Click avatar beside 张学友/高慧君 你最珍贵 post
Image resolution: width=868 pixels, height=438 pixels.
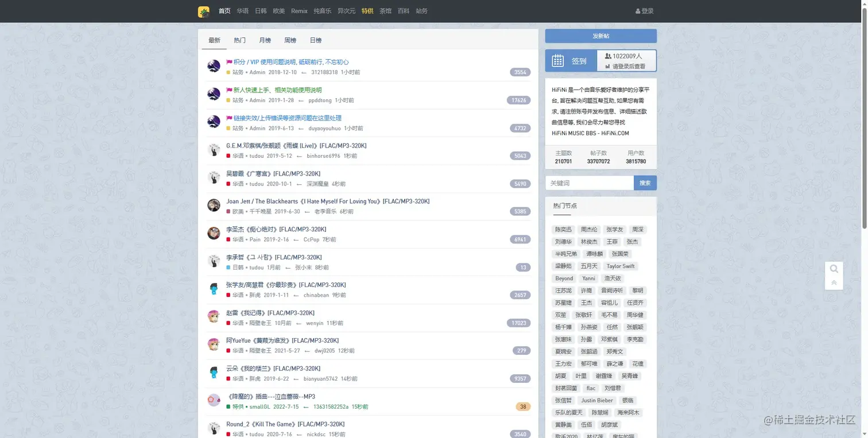point(214,289)
